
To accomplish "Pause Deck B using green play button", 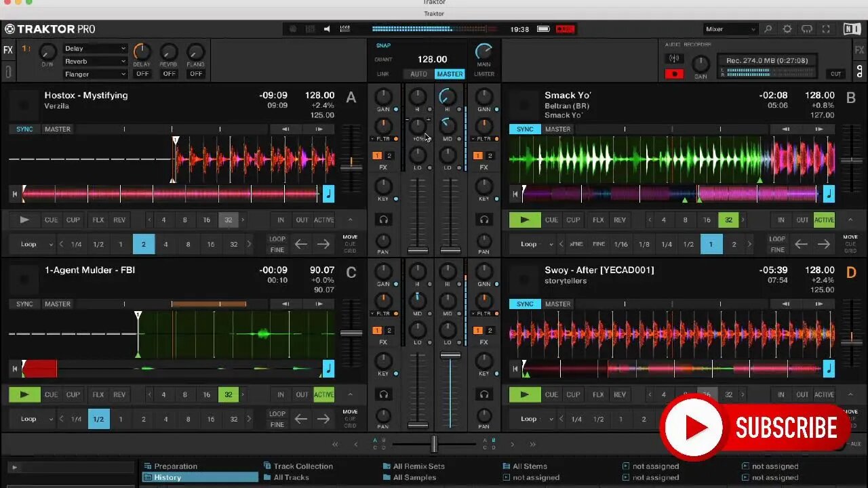I will (x=524, y=220).
